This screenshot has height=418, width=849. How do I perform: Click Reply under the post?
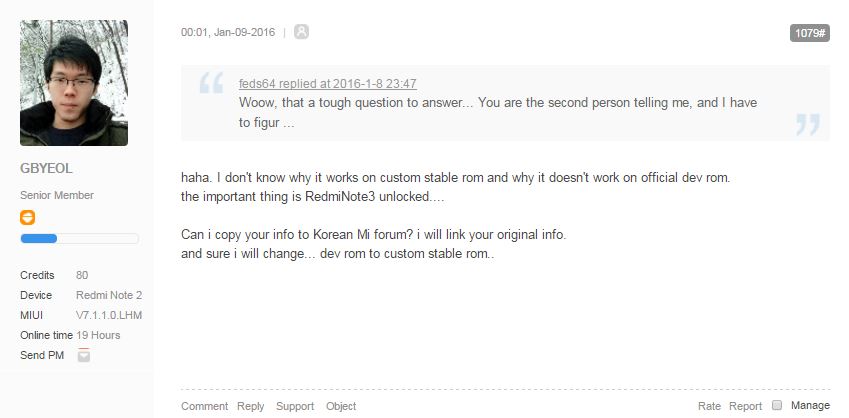251,406
